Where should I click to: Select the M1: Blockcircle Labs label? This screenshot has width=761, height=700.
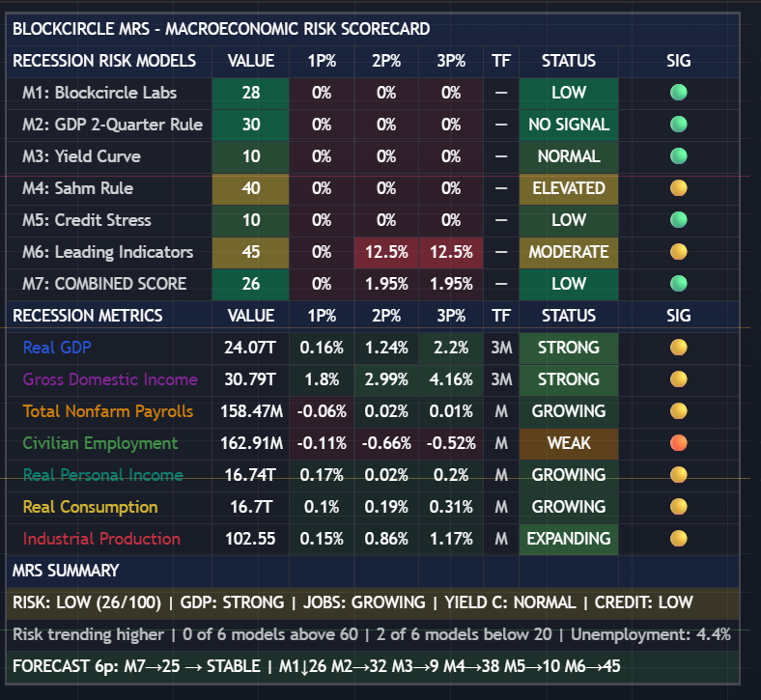pyautogui.click(x=99, y=92)
